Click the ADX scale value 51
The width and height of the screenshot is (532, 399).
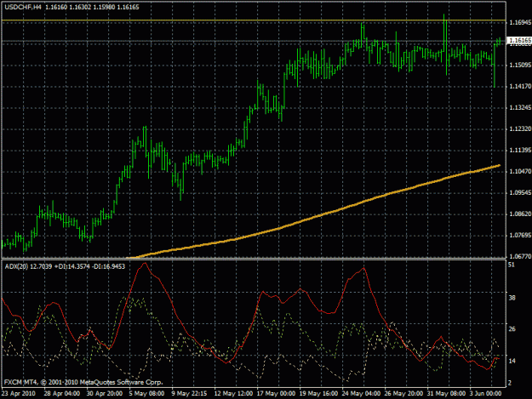512,265
